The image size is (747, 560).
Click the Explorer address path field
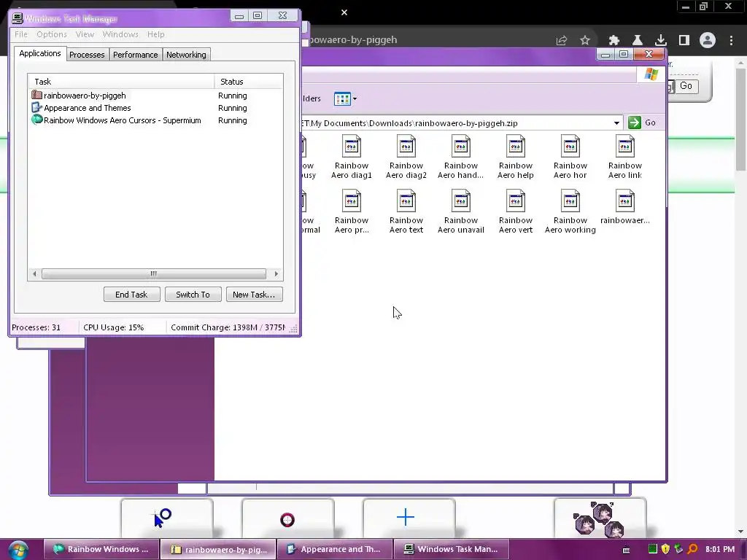457,122
